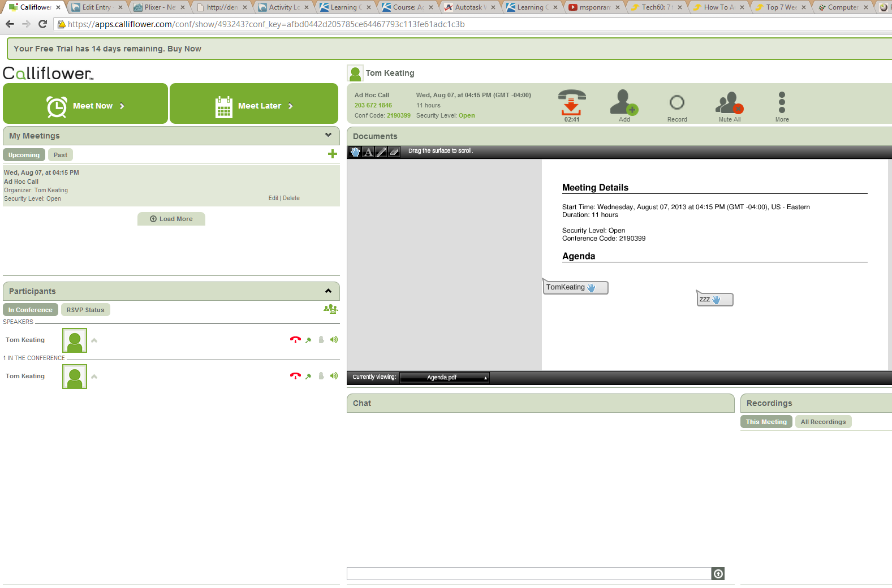Viewport: 892px width, 588px height.
Task: Select the text annotation tool
Action: coord(368,152)
